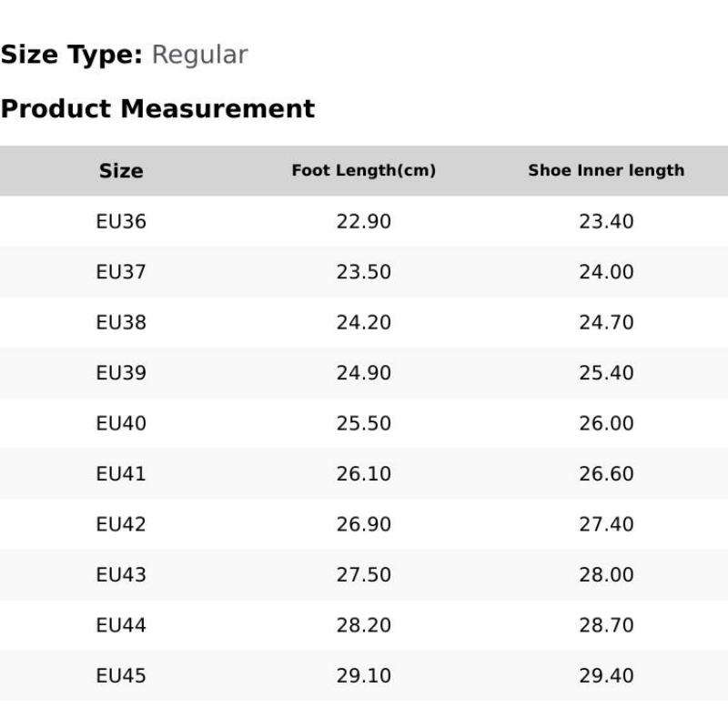Select the 26.00 shoe inner length value
The height and width of the screenshot is (728, 728).
click(x=606, y=424)
